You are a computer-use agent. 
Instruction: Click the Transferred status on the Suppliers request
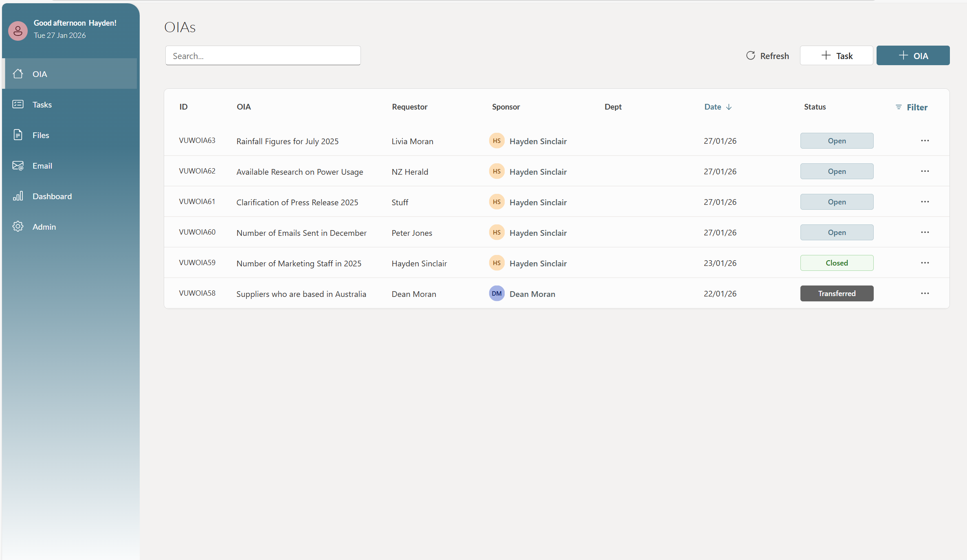tap(837, 293)
